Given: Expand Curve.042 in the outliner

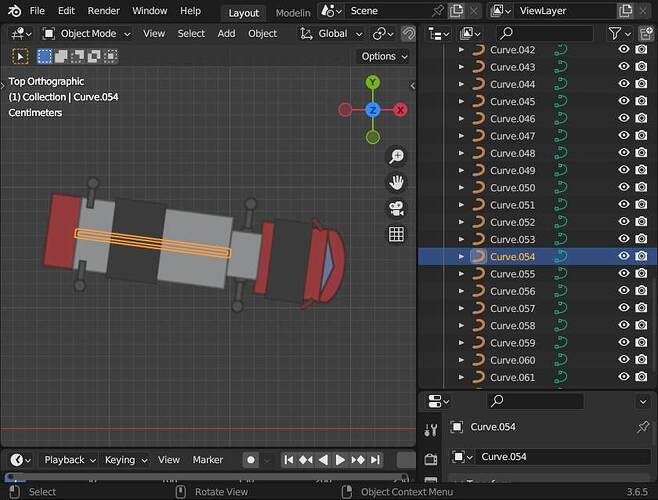Looking at the screenshot, I should click(x=461, y=50).
